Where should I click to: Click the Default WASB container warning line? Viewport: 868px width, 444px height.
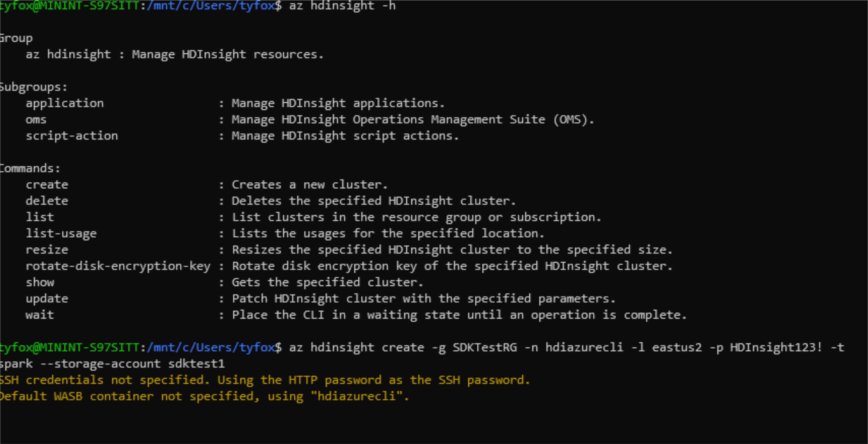tap(204, 397)
